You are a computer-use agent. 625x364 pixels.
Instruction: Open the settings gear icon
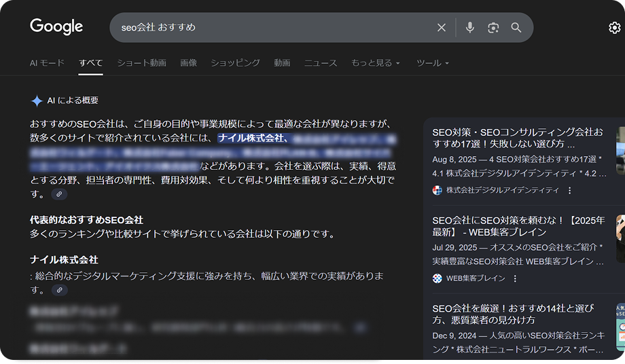(614, 28)
